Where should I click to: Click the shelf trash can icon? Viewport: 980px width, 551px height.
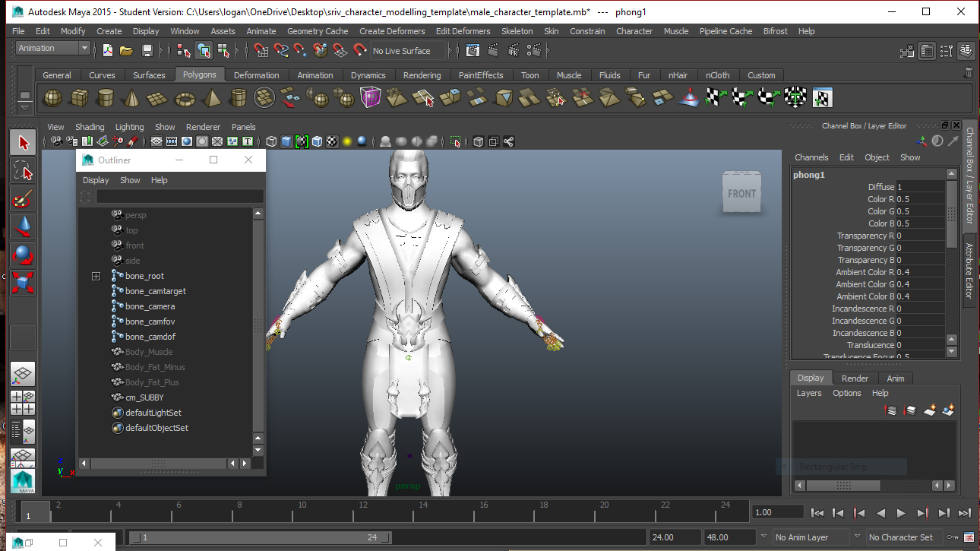969,73
